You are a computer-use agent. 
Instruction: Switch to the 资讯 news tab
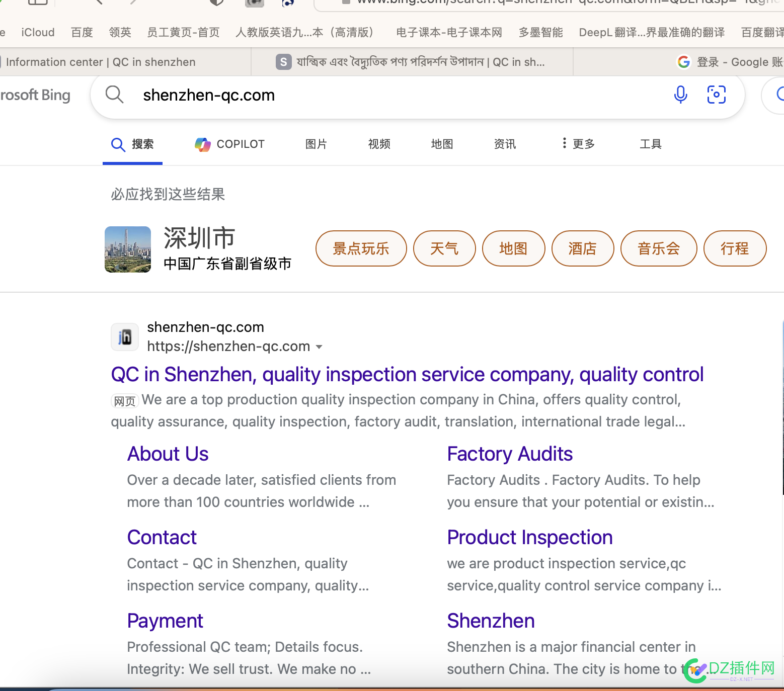point(505,144)
